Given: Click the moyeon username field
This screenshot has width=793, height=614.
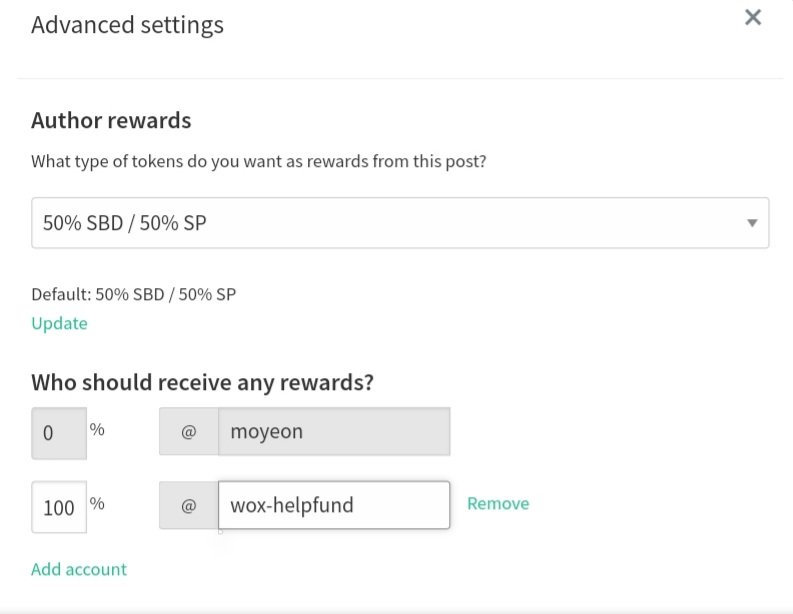Looking at the screenshot, I should [x=334, y=432].
